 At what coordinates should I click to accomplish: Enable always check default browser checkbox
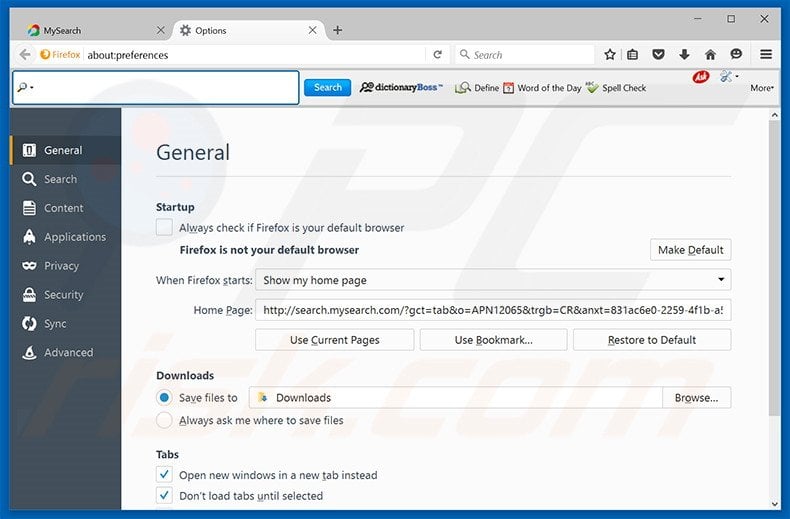tap(164, 227)
